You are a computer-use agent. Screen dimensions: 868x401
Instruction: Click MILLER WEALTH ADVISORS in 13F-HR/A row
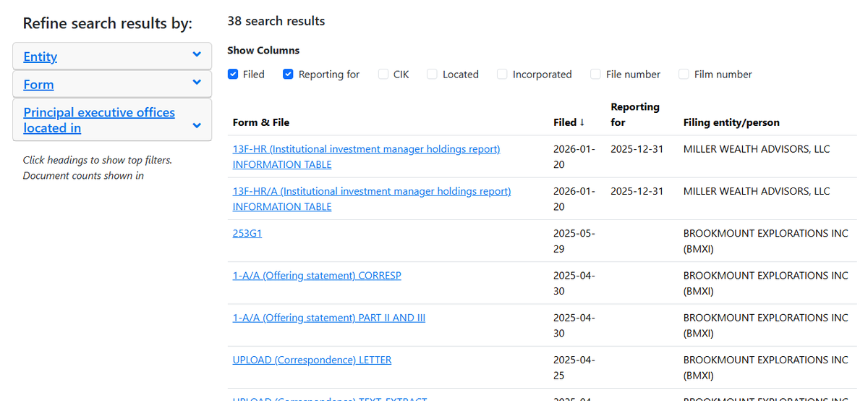[757, 191]
